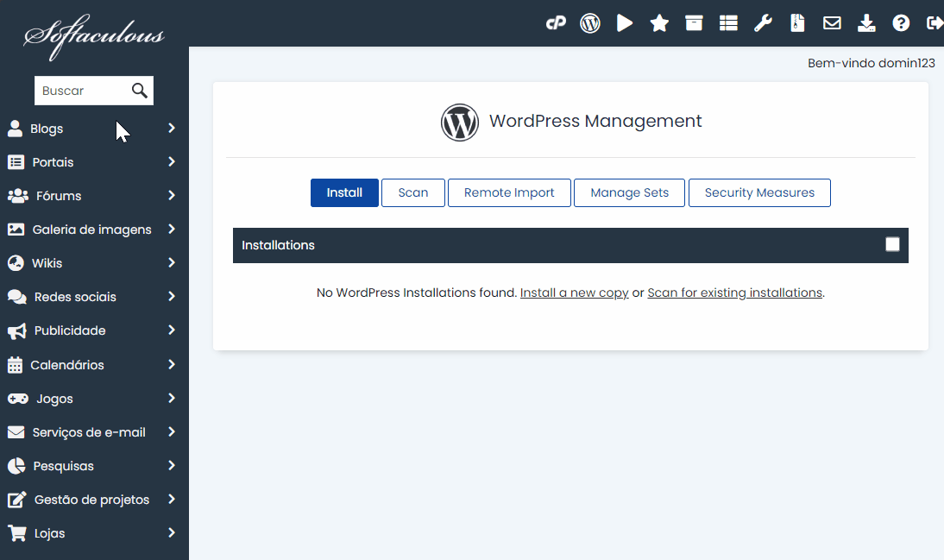Image resolution: width=944 pixels, height=560 pixels.
Task: Select Calendários in the sidebar
Action: point(94,365)
